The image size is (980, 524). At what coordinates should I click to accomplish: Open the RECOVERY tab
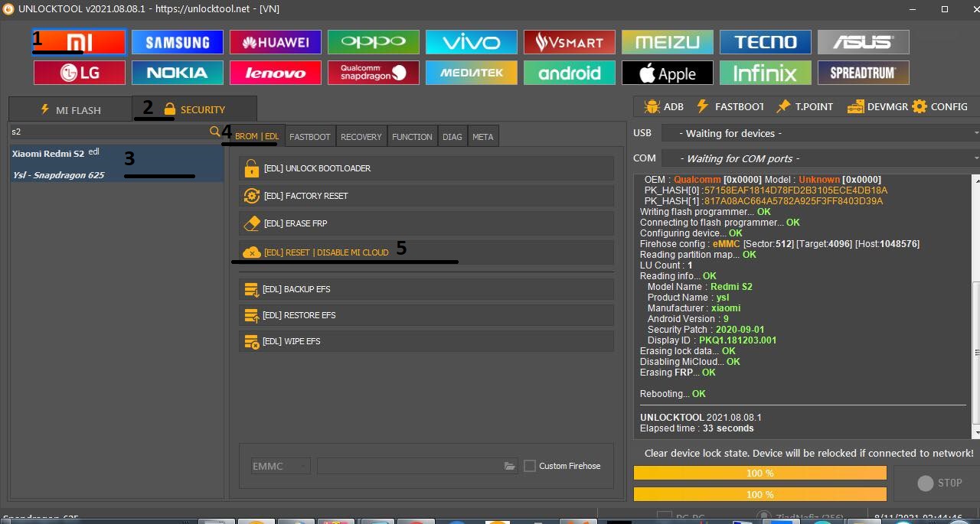(x=361, y=136)
